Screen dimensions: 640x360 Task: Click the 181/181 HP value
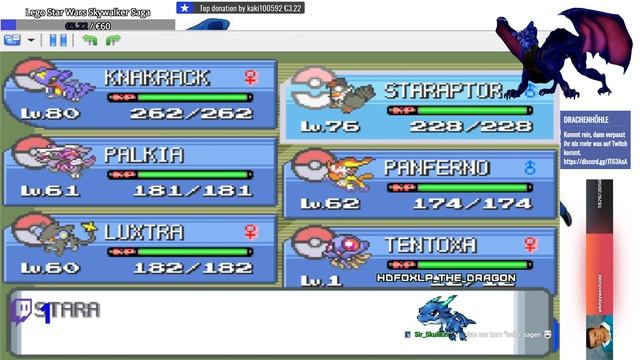tap(193, 191)
